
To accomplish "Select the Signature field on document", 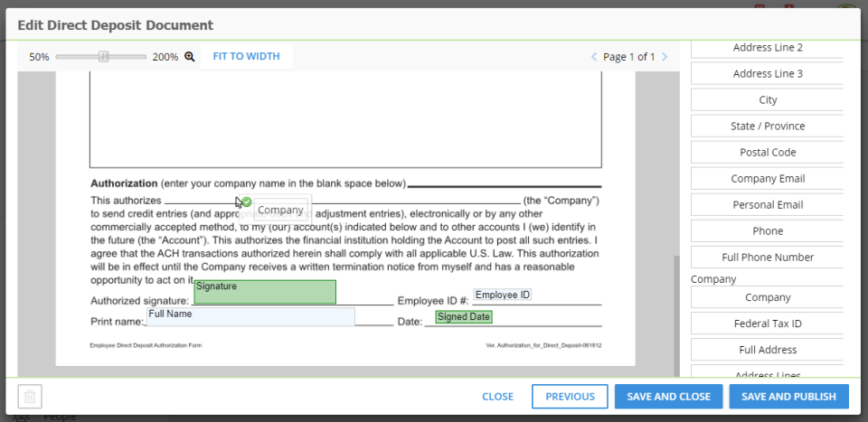I will point(265,292).
